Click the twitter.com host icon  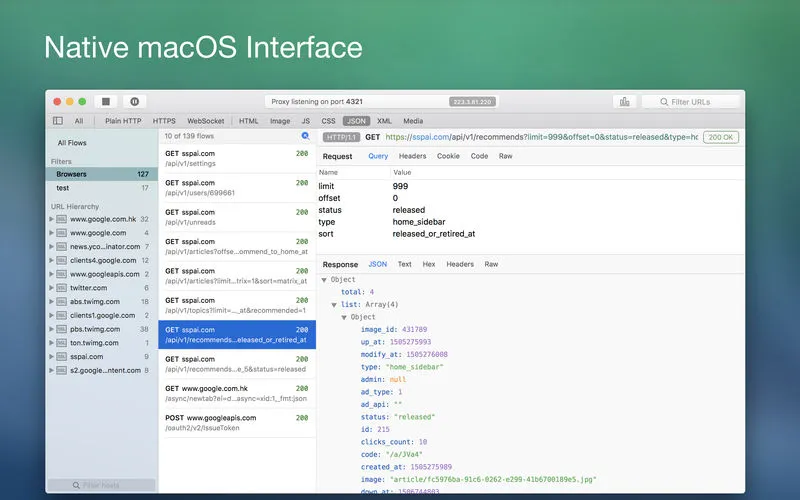[x=61, y=287]
